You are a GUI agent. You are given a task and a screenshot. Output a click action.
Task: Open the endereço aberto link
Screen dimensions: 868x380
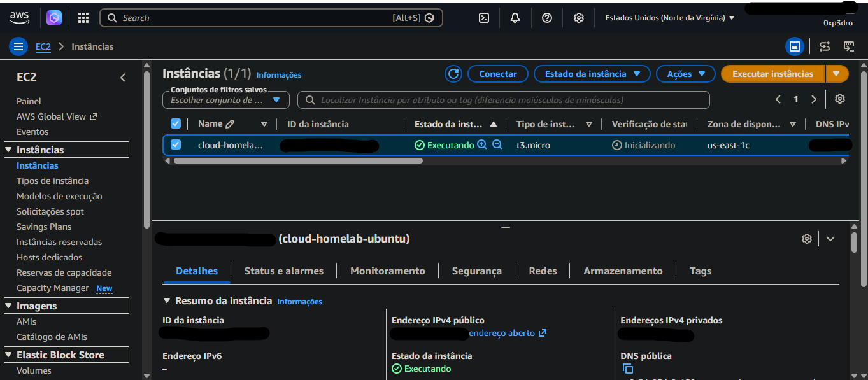point(508,333)
